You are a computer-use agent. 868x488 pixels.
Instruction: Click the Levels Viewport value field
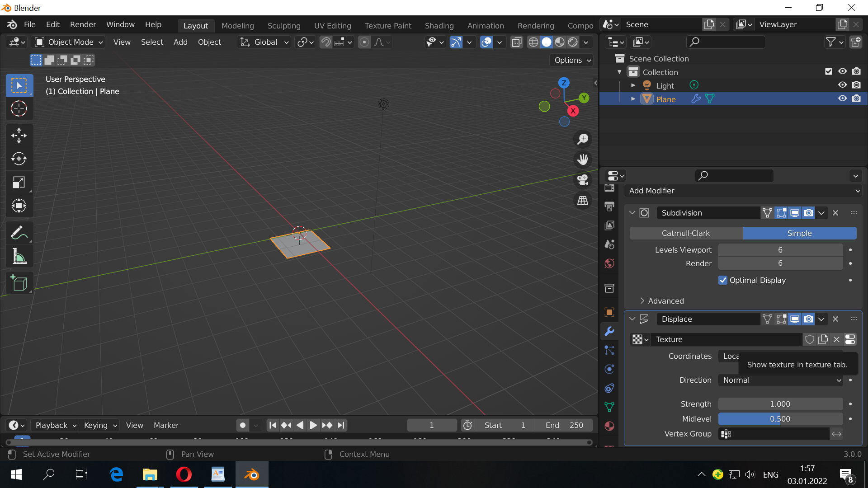click(x=781, y=250)
